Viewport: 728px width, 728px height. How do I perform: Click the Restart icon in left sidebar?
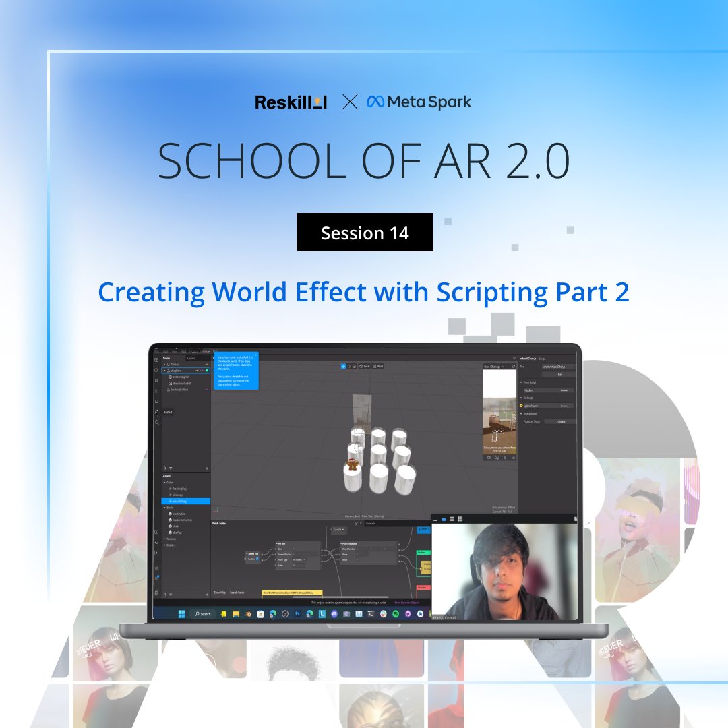point(156,413)
